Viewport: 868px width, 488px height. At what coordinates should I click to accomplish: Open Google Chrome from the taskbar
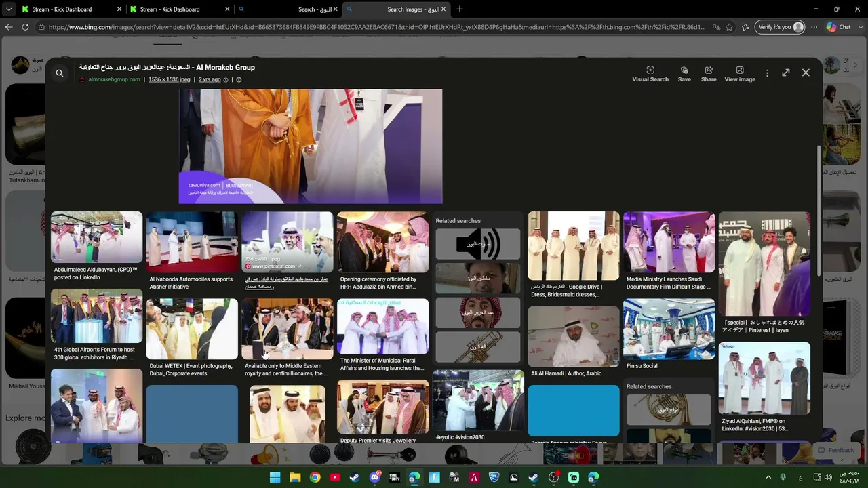[315, 477]
